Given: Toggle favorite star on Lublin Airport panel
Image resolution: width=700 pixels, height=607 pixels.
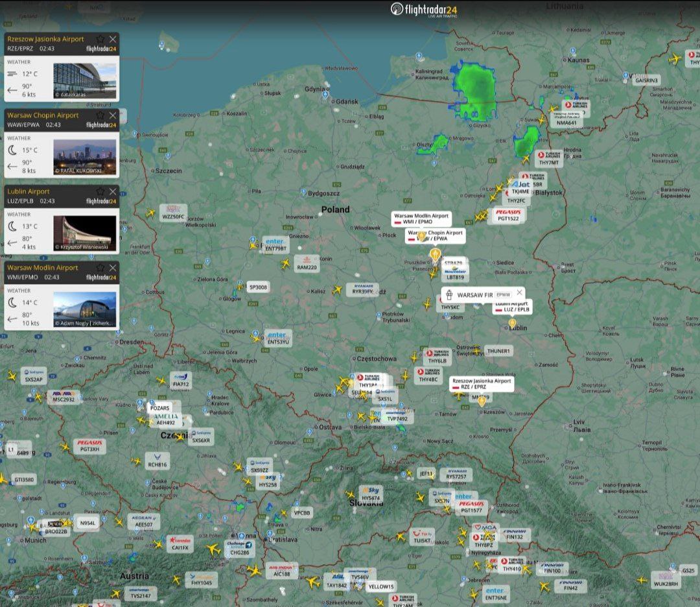Looking at the screenshot, I should (x=100, y=192).
